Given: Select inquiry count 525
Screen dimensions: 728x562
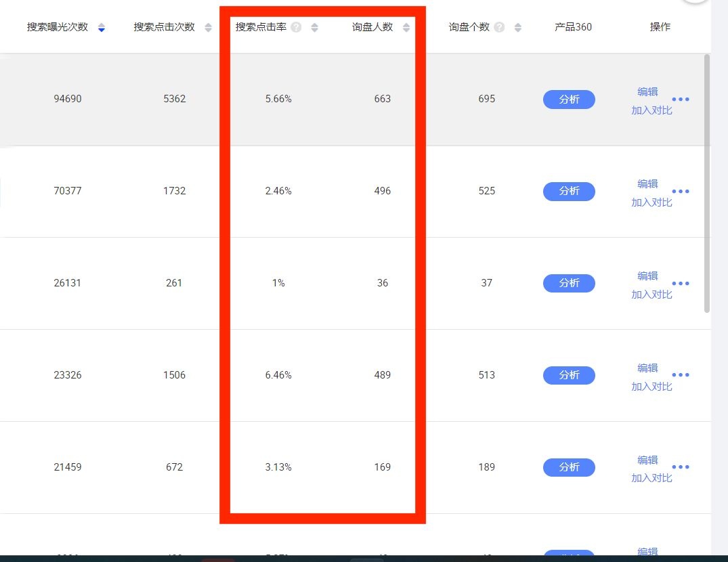Looking at the screenshot, I should click(487, 191).
